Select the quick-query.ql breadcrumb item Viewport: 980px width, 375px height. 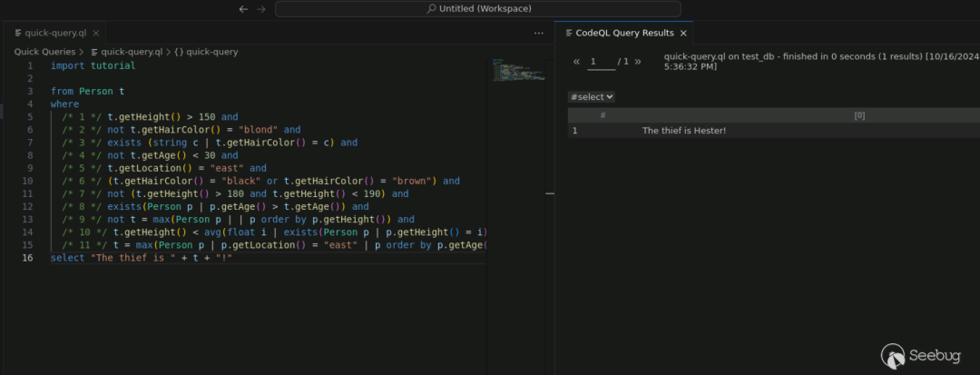point(126,52)
